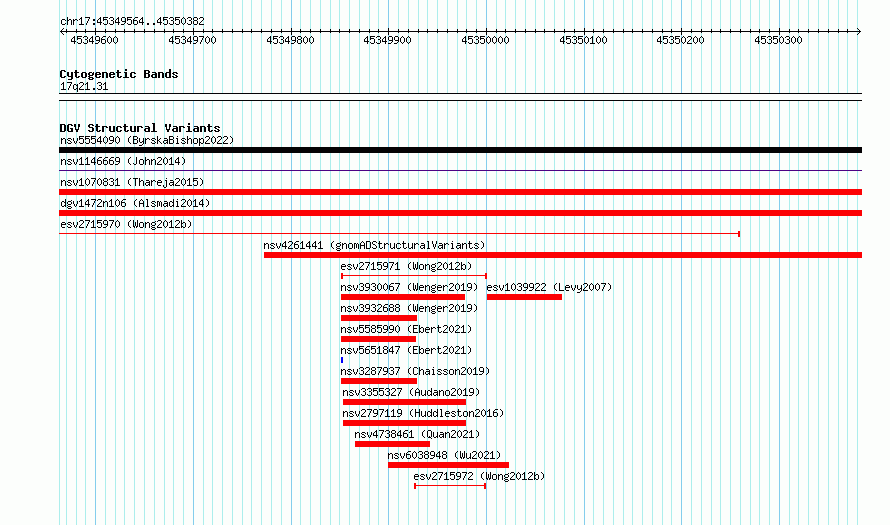Select the red nsv3932688 variant bar

(379, 318)
